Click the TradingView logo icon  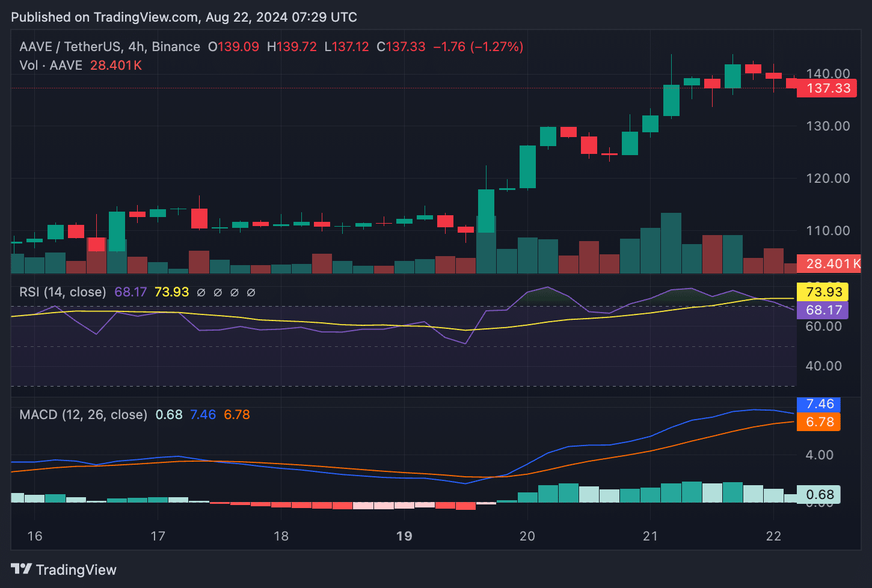click(22, 569)
